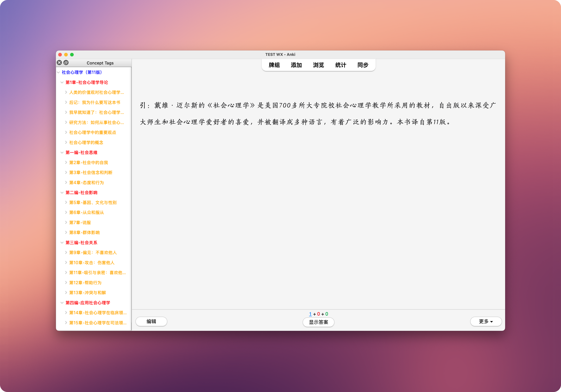This screenshot has height=392, width=561.
Task: Collapse the 第二编-社会影响 section
Action: click(62, 192)
